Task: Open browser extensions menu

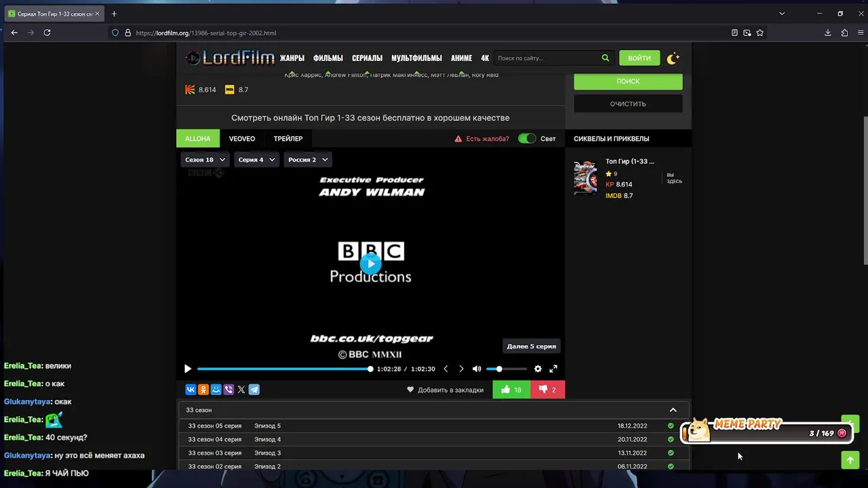Action: point(844,33)
